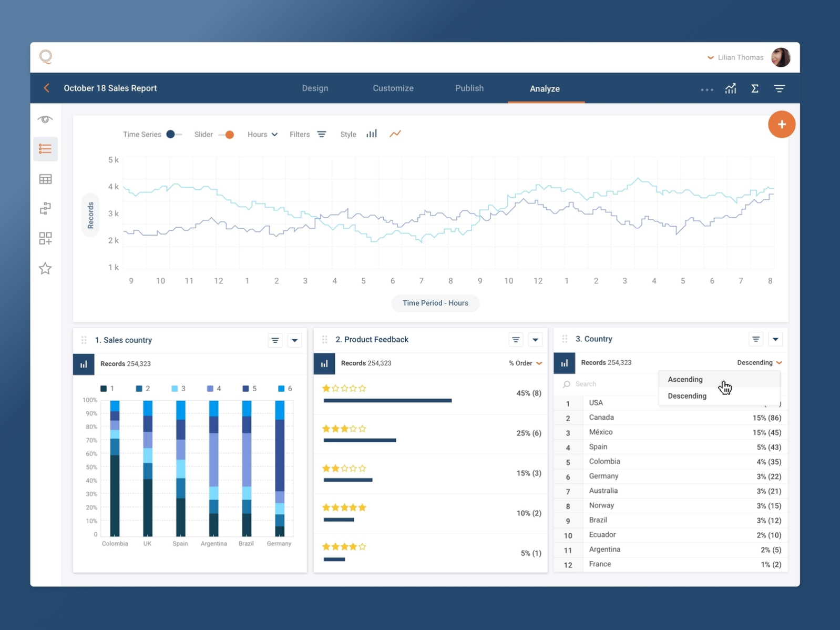Image resolution: width=840 pixels, height=630 pixels.
Task: Click drag handle of Country panel
Action: [x=565, y=339]
